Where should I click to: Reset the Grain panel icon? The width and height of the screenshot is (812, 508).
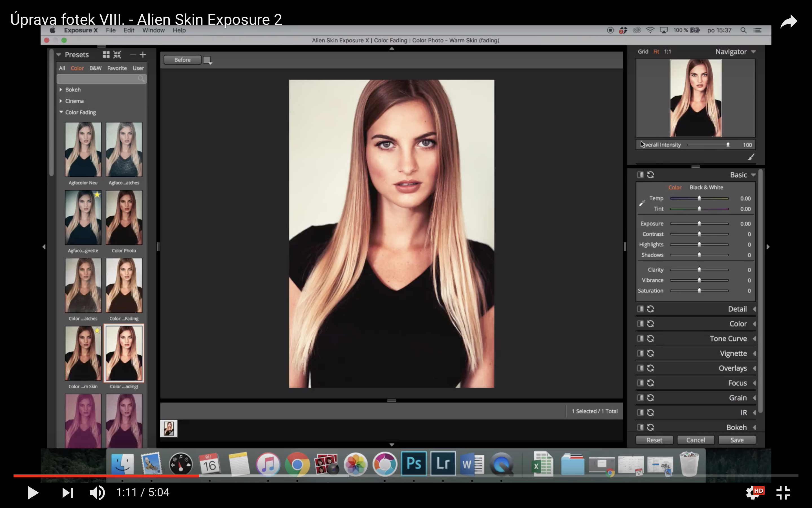(650, 397)
